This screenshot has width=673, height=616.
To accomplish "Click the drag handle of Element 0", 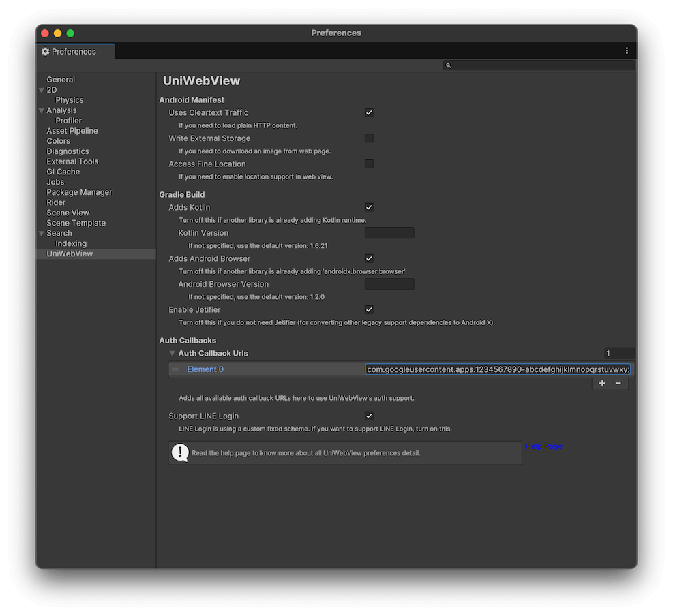I will tap(175, 369).
